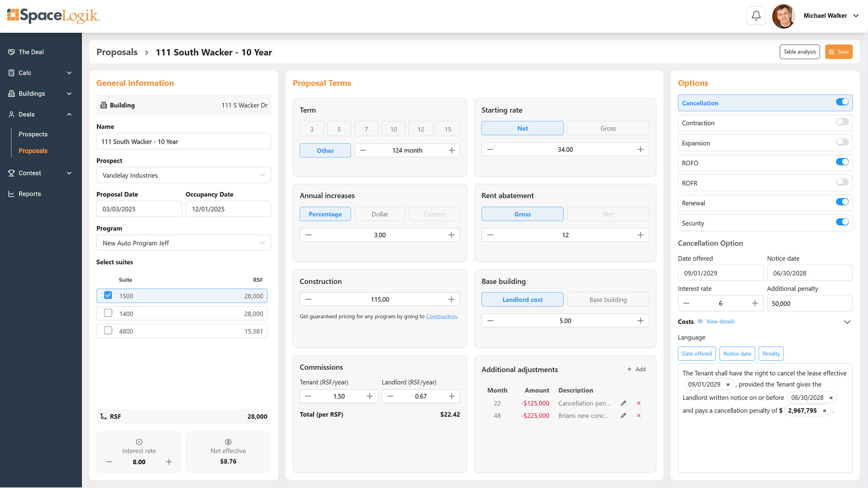Increase the term month with plus icon
Viewport: 868px width, 488px height.
point(451,151)
